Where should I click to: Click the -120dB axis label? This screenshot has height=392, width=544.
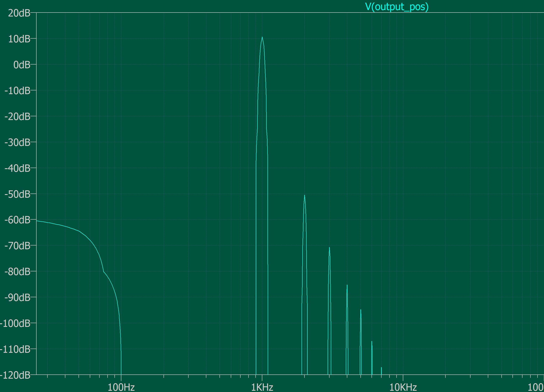[x=15, y=375]
